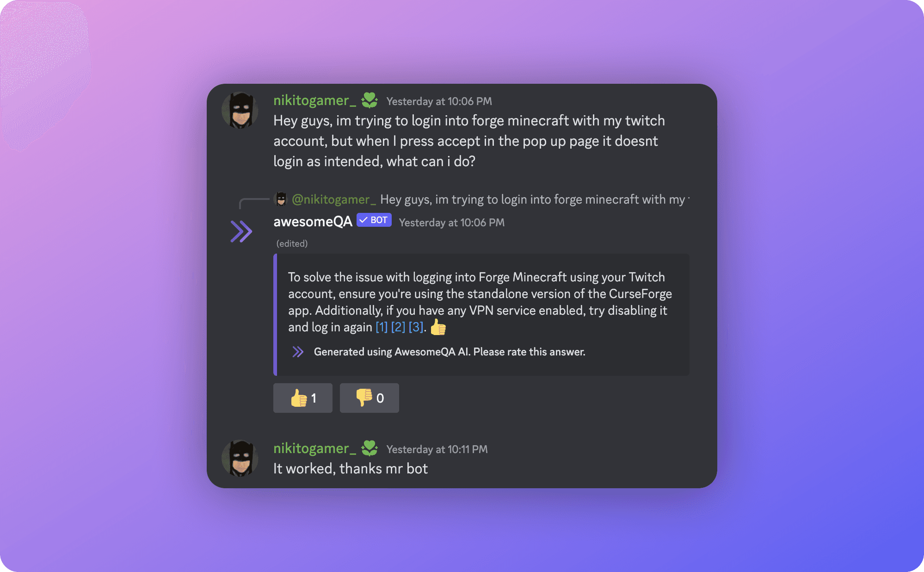Click the thumbs up reaction button

point(302,398)
